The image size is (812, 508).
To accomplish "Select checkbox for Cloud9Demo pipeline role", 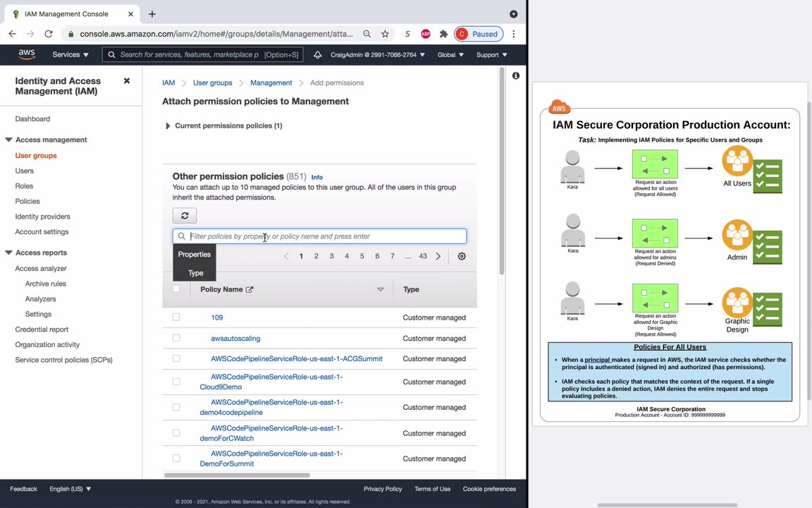I will click(x=176, y=382).
